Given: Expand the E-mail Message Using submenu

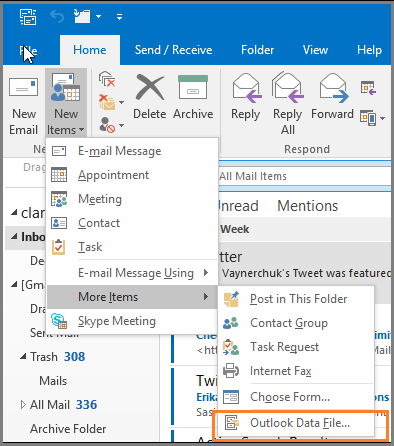Looking at the screenshot, I should click(132, 273).
